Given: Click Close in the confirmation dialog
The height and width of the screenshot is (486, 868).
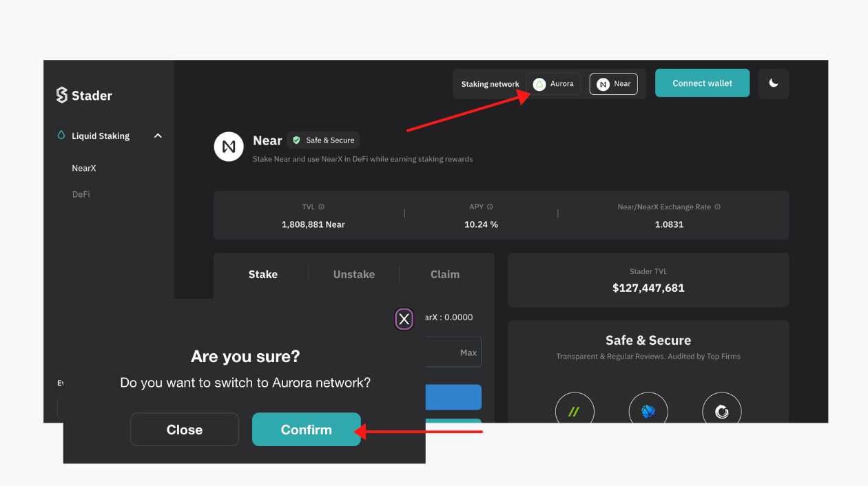Looking at the screenshot, I should point(185,430).
